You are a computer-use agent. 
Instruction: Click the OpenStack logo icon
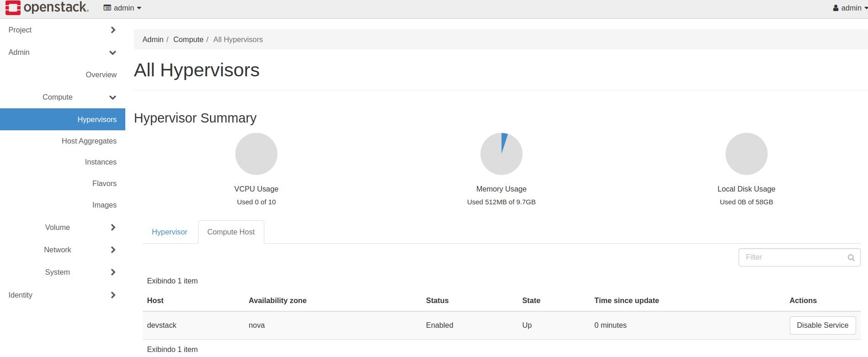(13, 8)
